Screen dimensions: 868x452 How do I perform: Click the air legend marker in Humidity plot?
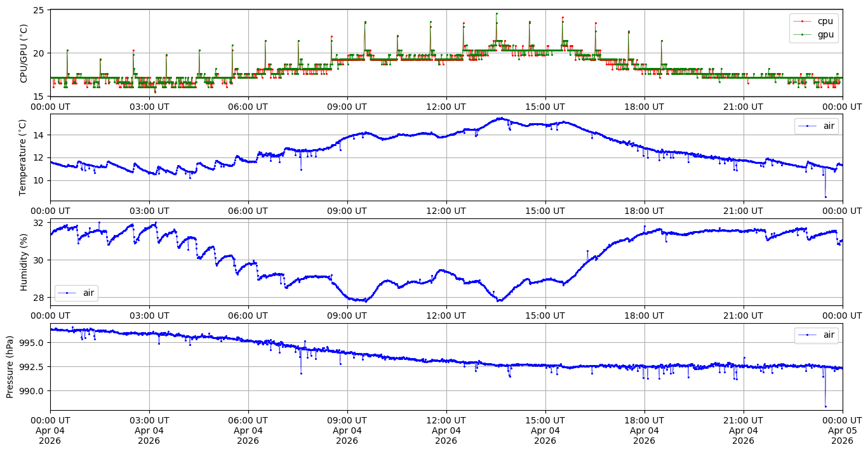coord(67,293)
